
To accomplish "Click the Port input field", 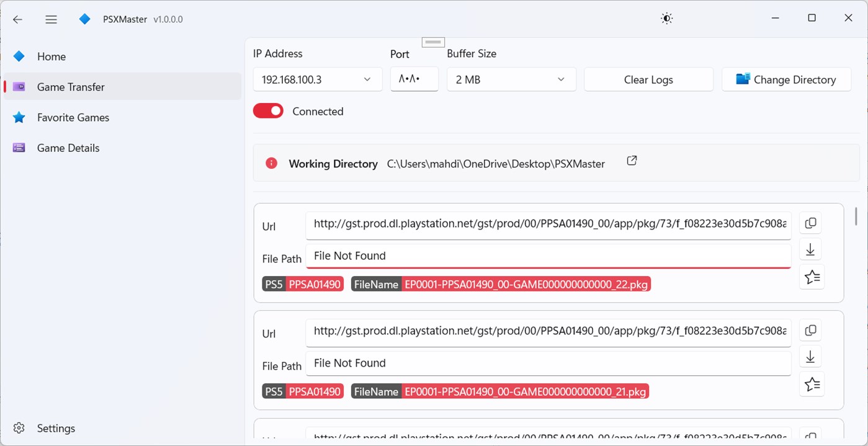I will click(414, 79).
